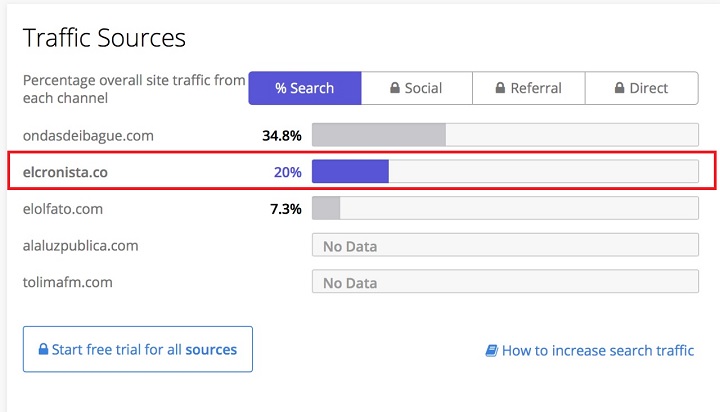Select the % Search tab

pos(304,88)
